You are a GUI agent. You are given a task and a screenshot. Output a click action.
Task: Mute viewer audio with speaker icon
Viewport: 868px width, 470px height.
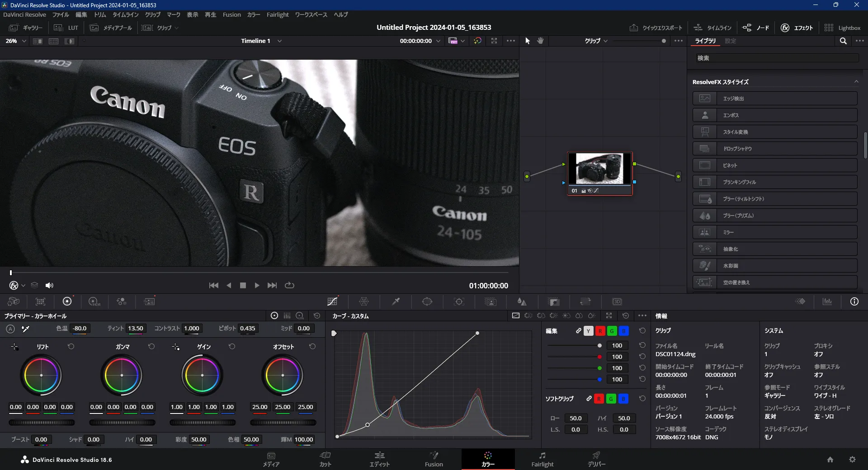[49, 285]
